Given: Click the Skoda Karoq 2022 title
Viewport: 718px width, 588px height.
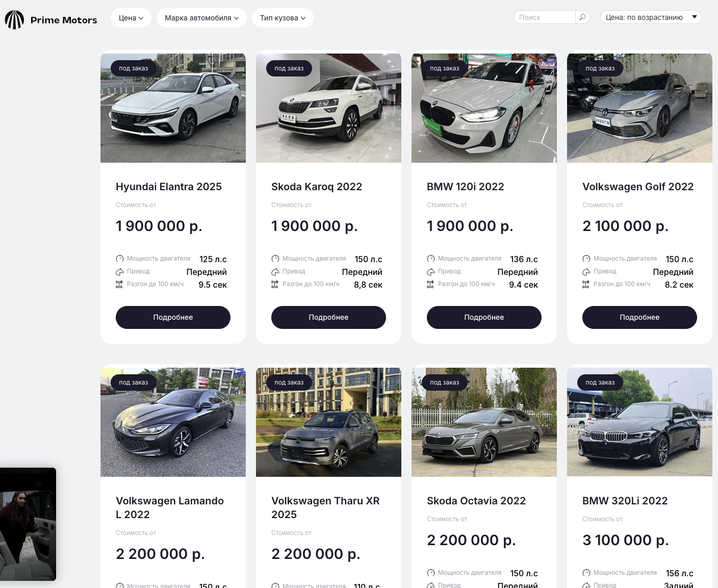Looking at the screenshot, I should tap(317, 187).
